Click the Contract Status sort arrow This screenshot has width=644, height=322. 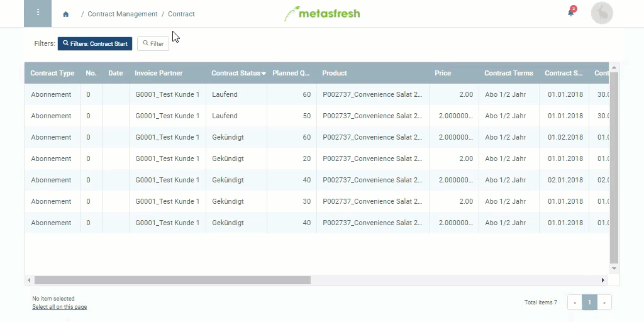tap(264, 74)
